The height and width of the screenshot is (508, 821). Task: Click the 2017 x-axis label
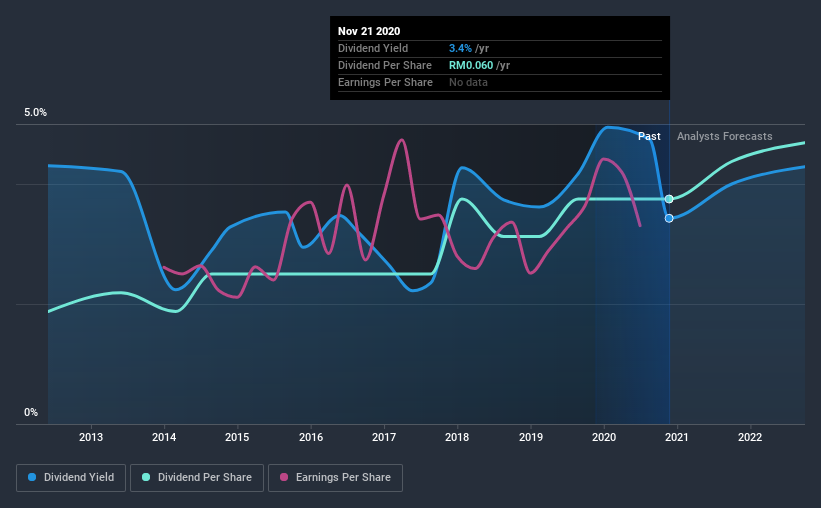[384, 437]
